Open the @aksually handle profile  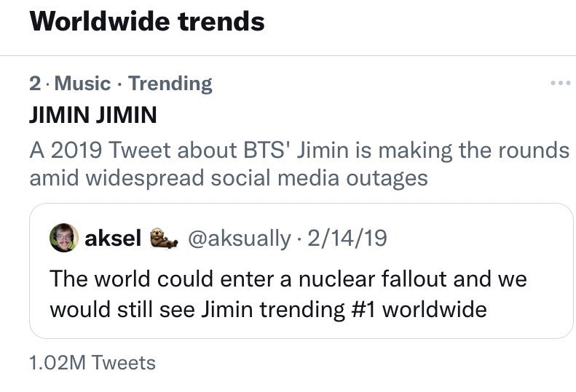239,238
